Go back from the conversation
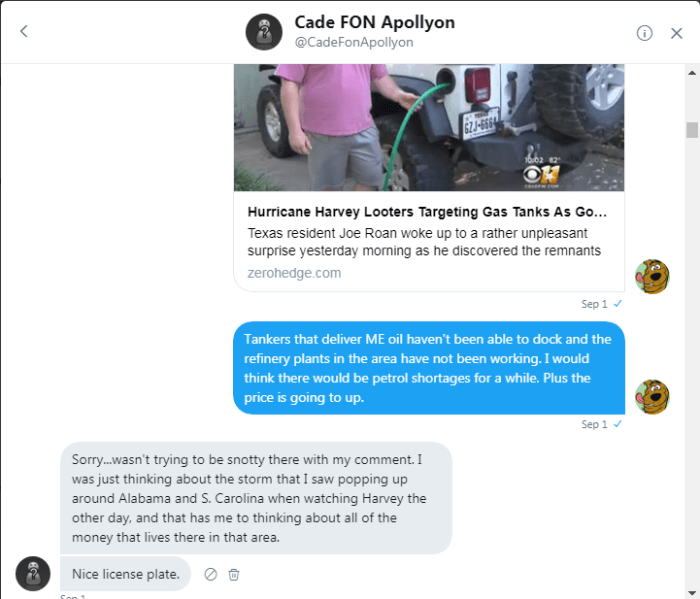The height and width of the screenshot is (599, 700). pyautogui.click(x=24, y=32)
